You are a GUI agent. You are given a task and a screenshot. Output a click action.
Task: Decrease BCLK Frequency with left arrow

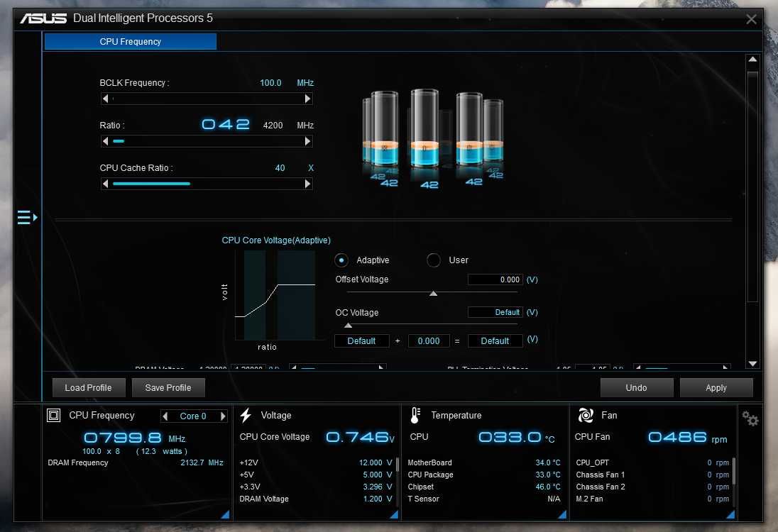[105, 99]
